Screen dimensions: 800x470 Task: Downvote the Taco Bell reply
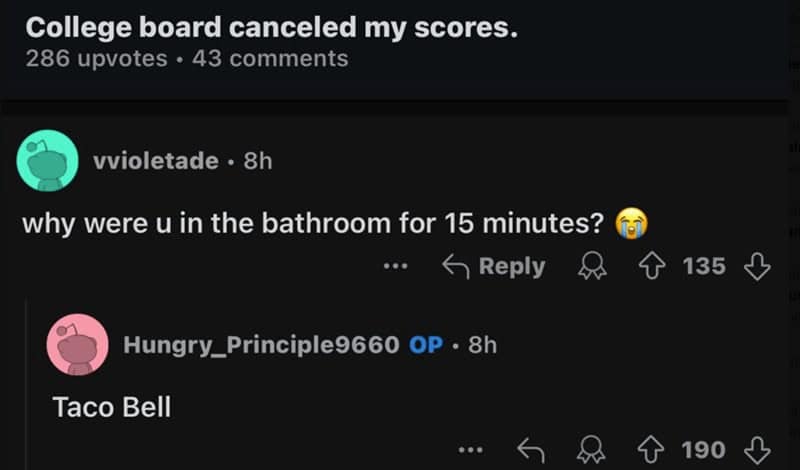tap(758, 450)
